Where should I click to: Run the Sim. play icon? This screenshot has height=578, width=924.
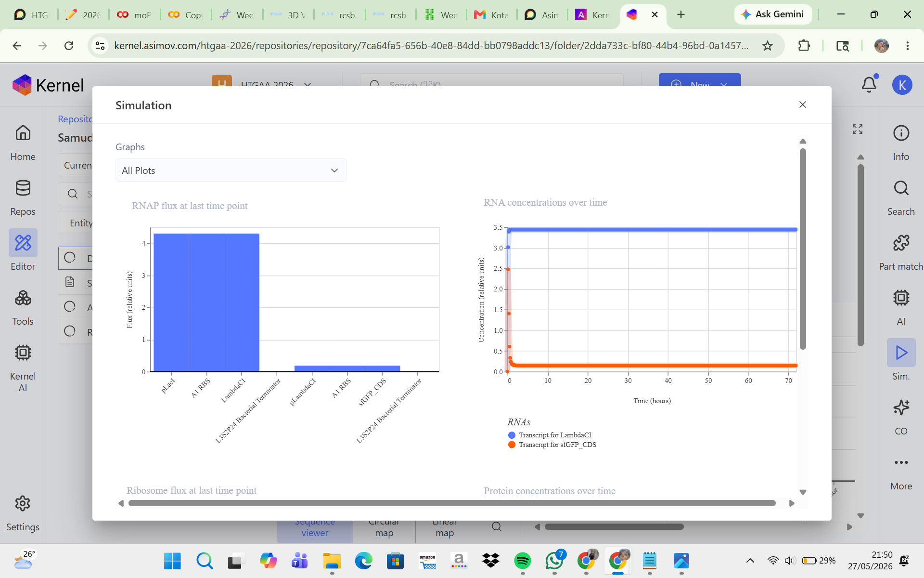[901, 353]
